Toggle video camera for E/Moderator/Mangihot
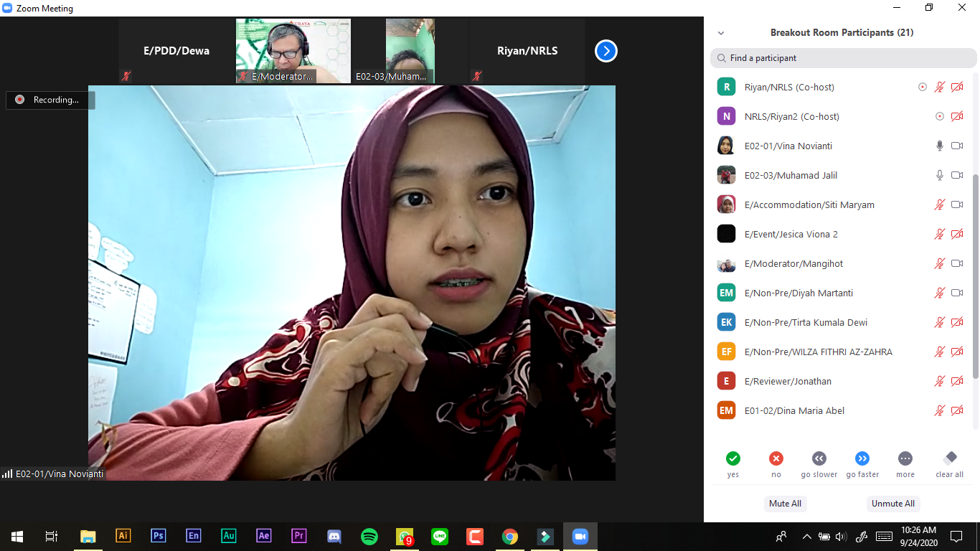This screenshot has width=980, height=551. [x=956, y=263]
